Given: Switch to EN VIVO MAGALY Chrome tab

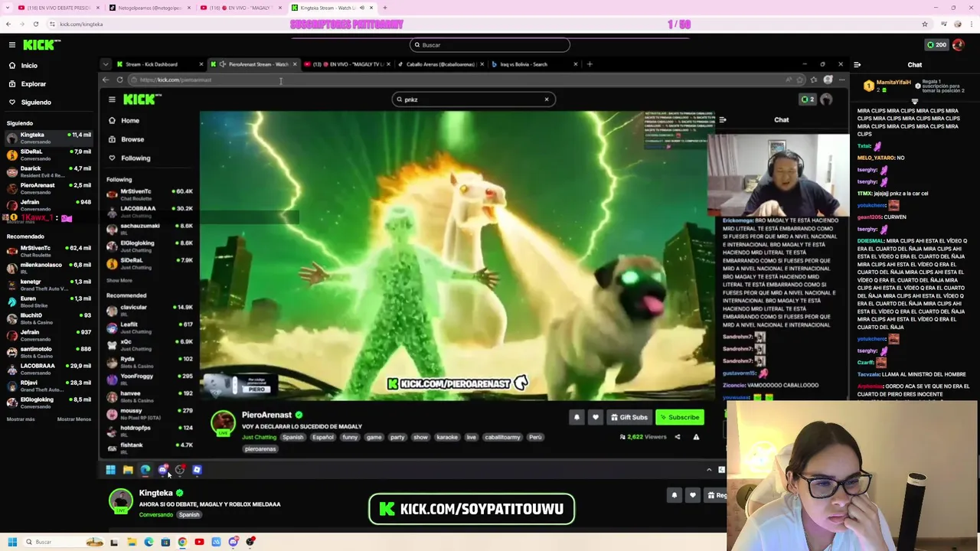Looking at the screenshot, I should click(x=240, y=8).
